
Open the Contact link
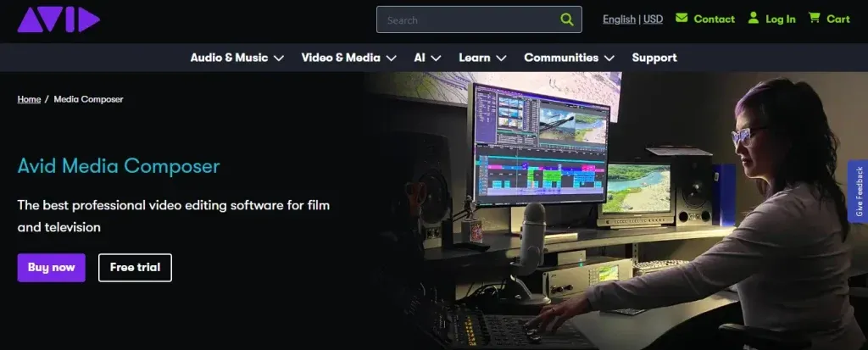click(x=714, y=19)
